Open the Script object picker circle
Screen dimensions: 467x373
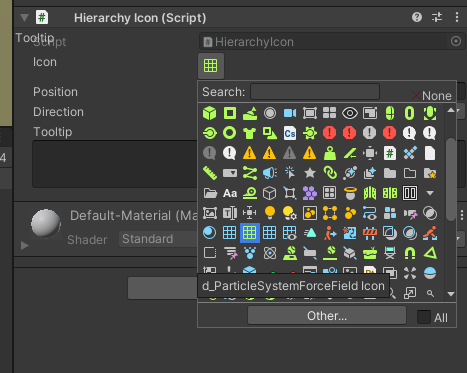click(456, 41)
